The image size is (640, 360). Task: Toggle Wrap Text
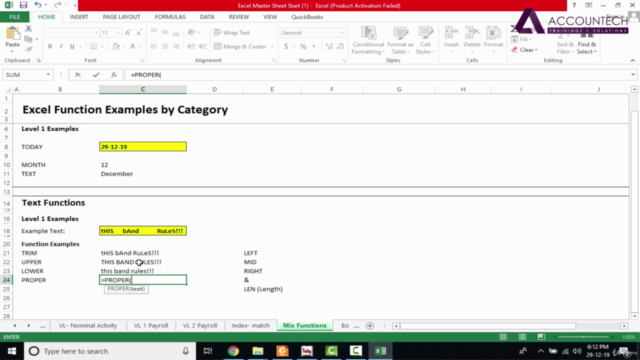click(232, 33)
